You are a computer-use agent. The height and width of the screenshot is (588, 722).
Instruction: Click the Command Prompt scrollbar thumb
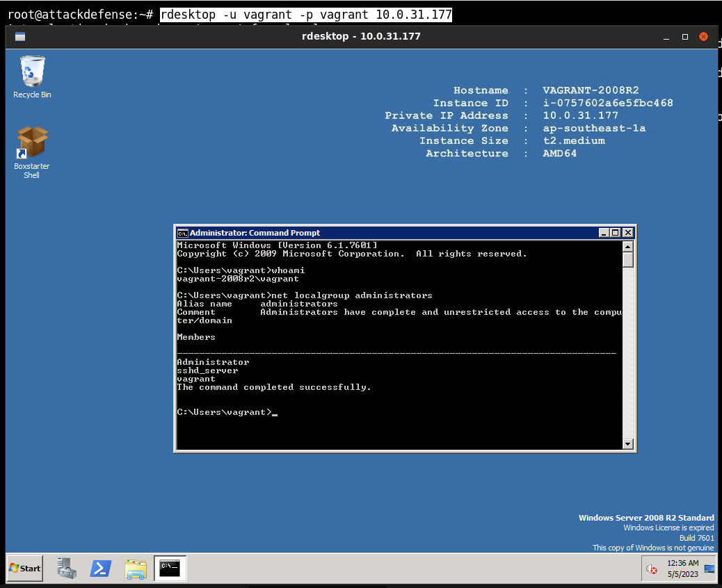(627, 259)
